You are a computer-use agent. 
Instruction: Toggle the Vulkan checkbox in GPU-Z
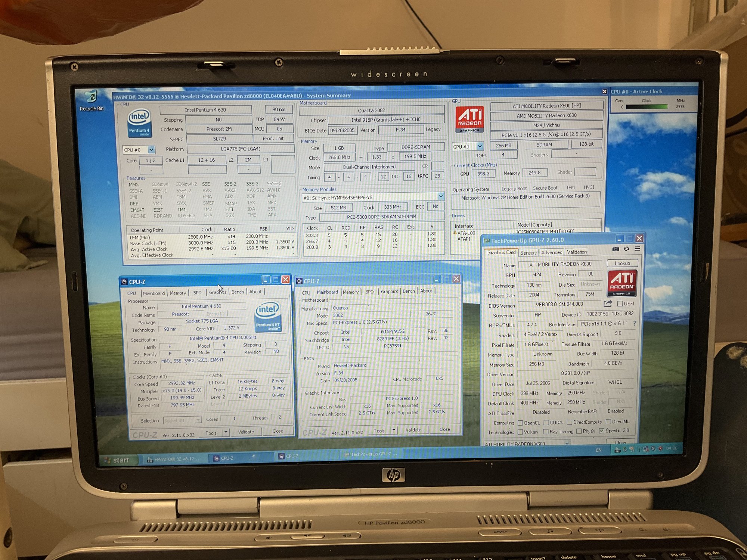(520, 432)
